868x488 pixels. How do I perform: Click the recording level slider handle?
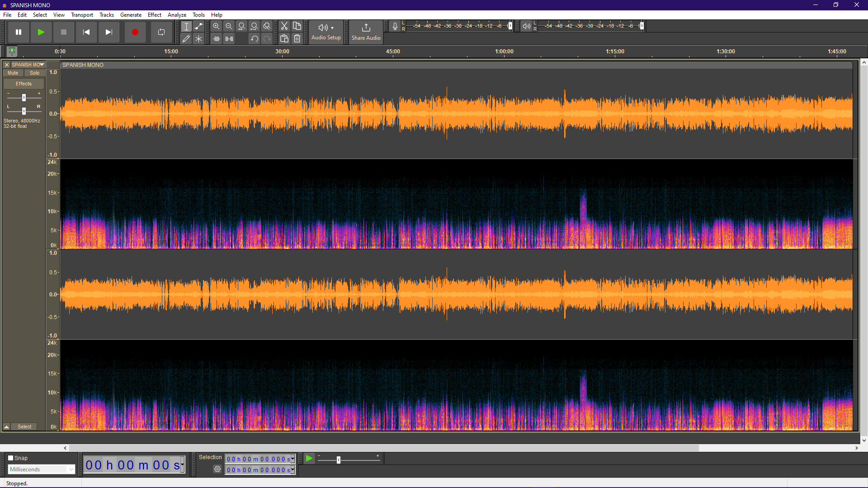coord(510,26)
